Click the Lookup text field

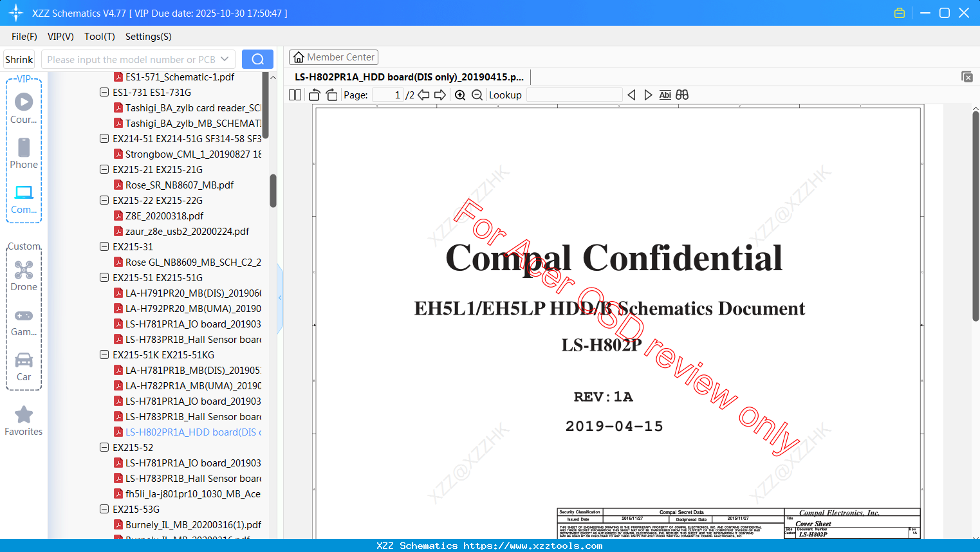[x=574, y=95]
